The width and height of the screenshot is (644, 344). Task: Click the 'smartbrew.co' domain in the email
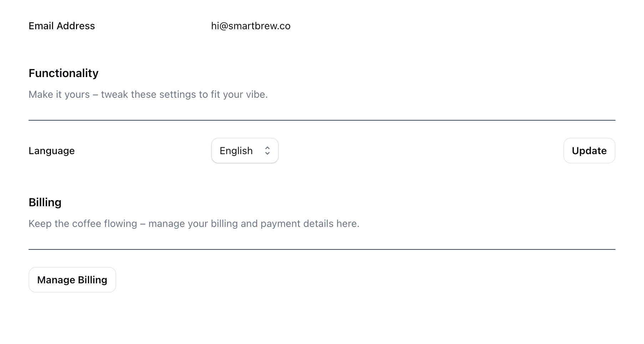pos(259,26)
